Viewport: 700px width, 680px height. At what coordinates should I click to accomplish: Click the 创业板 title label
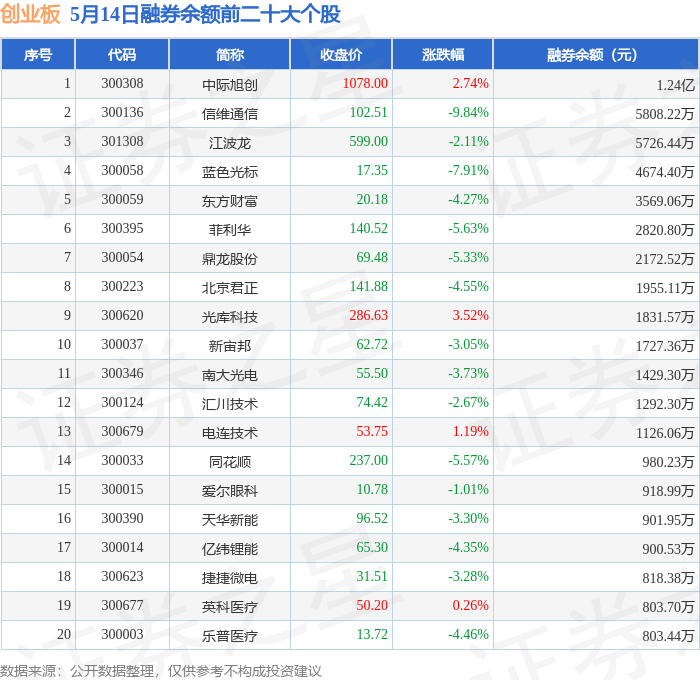coord(30,14)
